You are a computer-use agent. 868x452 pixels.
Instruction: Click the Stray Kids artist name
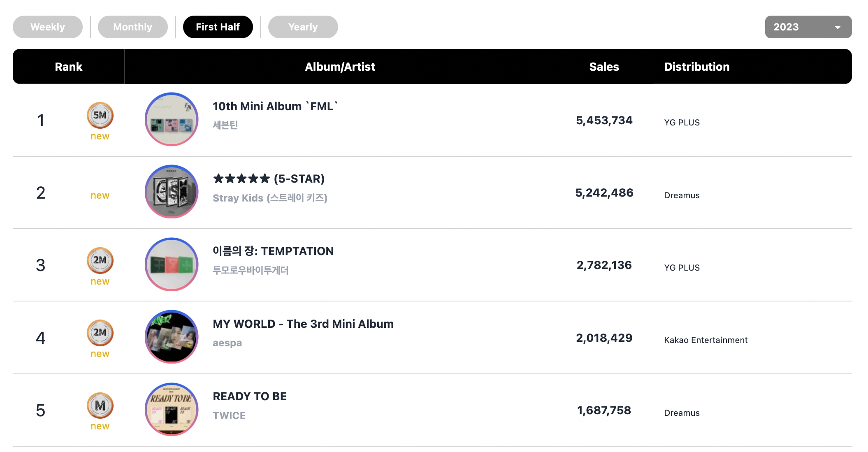pos(270,198)
